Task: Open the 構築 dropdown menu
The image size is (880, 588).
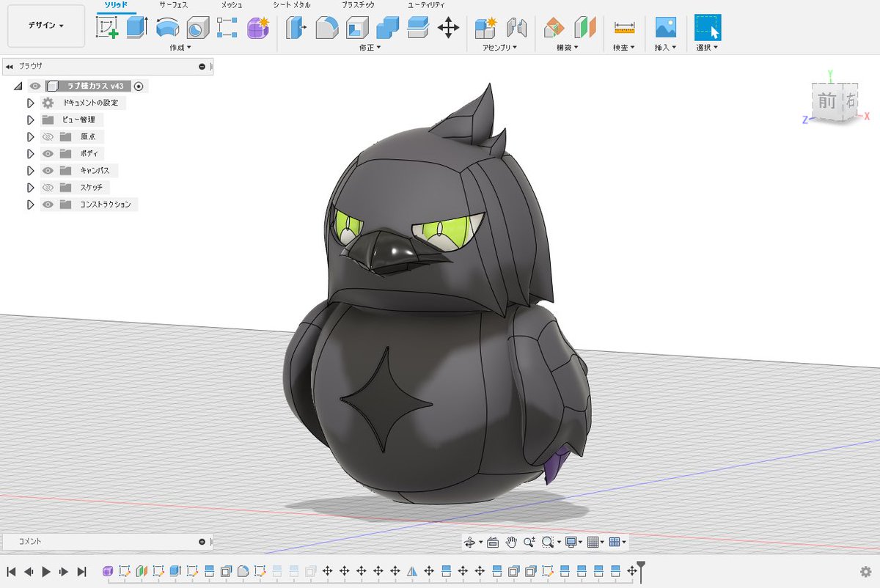Action: coord(566,48)
